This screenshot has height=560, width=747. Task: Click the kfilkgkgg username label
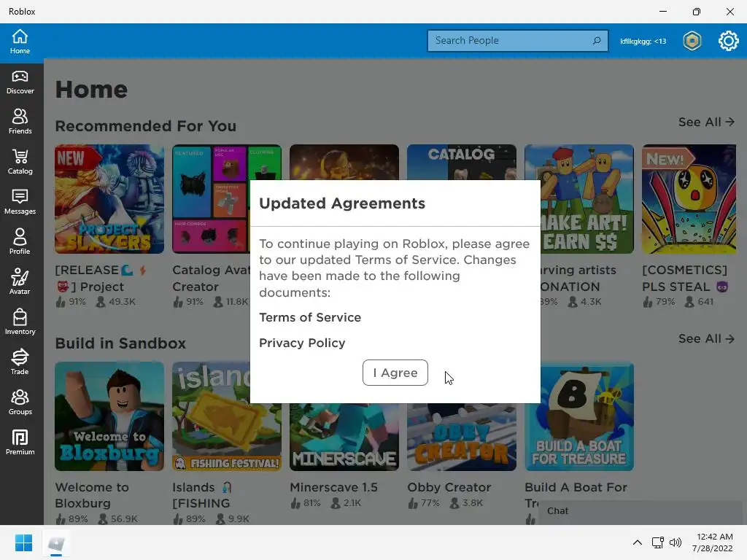pyautogui.click(x=643, y=42)
